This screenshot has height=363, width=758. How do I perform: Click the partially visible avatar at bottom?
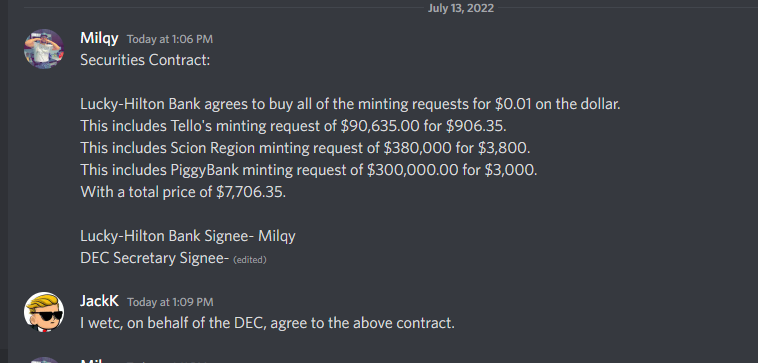[x=44, y=360]
